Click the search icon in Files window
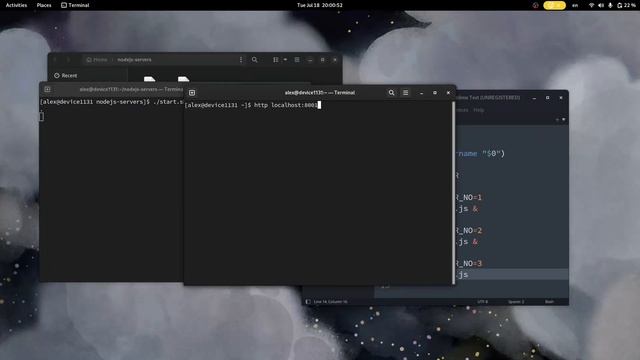 pos(254,60)
